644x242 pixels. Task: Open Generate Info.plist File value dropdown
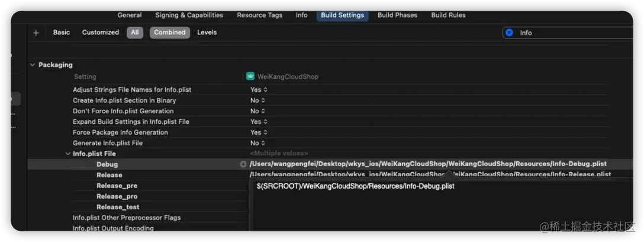point(258,143)
